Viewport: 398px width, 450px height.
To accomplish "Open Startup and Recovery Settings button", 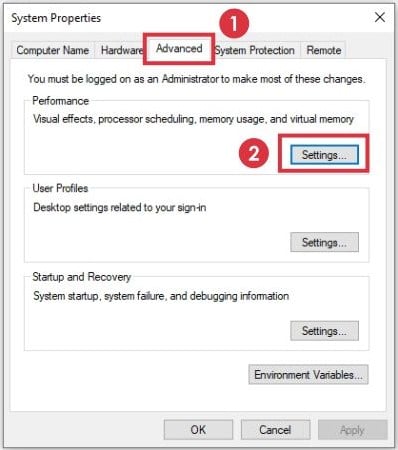I will pyautogui.click(x=324, y=331).
